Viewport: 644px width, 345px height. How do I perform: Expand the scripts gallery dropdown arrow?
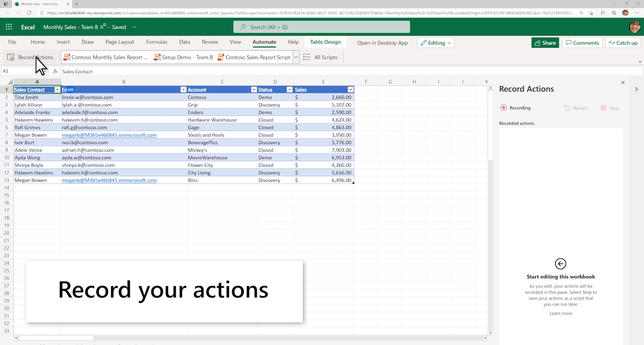296,57
